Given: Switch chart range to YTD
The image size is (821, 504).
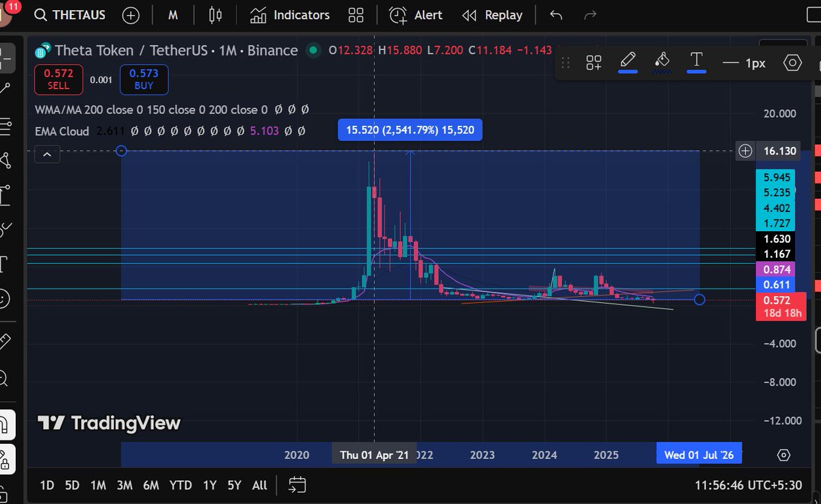Looking at the screenshot, I should (181, 485).
